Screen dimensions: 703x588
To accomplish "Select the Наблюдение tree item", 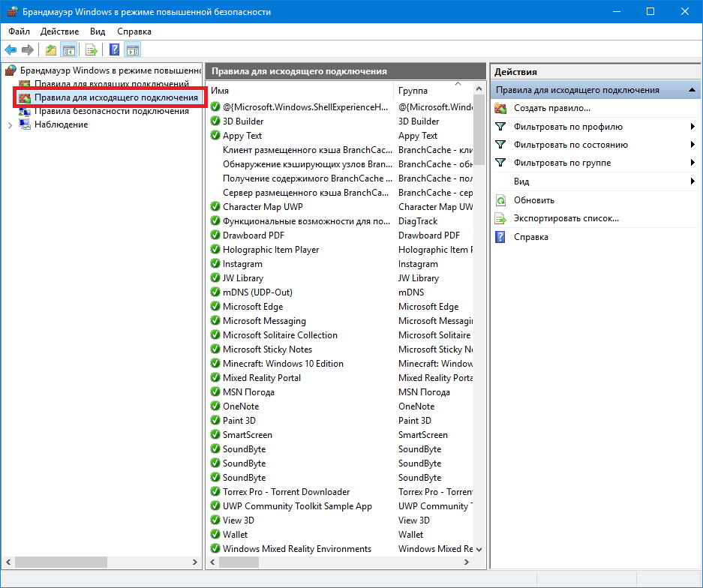I will 61,124.
